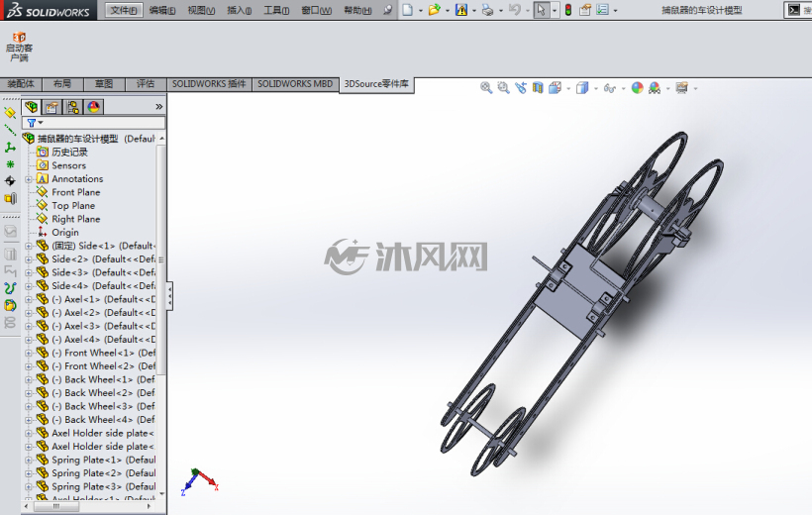Click the yellow warning triangle toolbar icon
The image size is (812, 515).
tap(461, 10)
